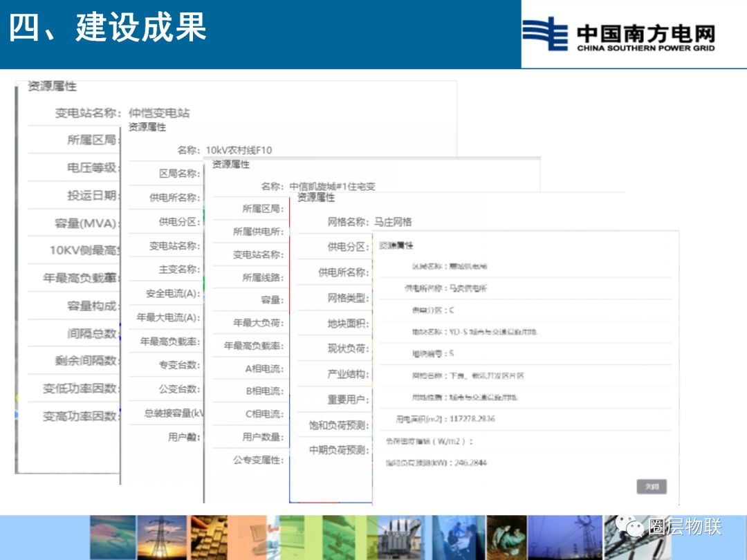Click the 电压等级 label in the rear panel
This screenshot has height=560, width=747.
click(93, 167)
